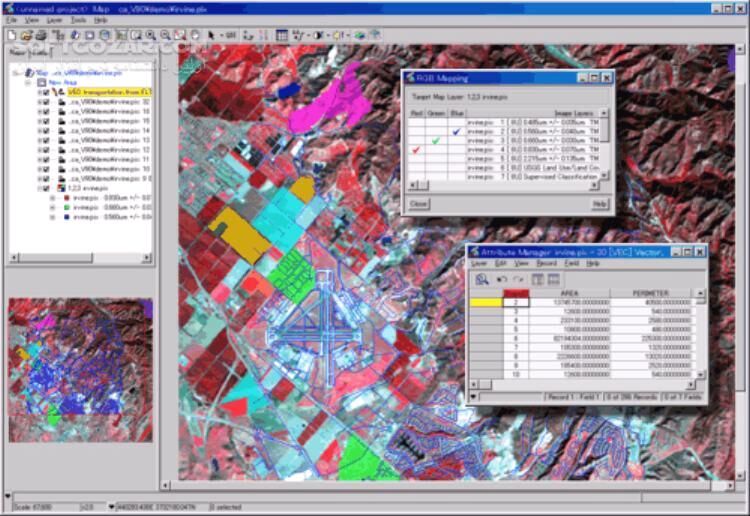This screenshot has height=516, width=750.
Task: Click the undo arrow in Attribute Manager
Action: pyautogui.click(x=501, y=279)
